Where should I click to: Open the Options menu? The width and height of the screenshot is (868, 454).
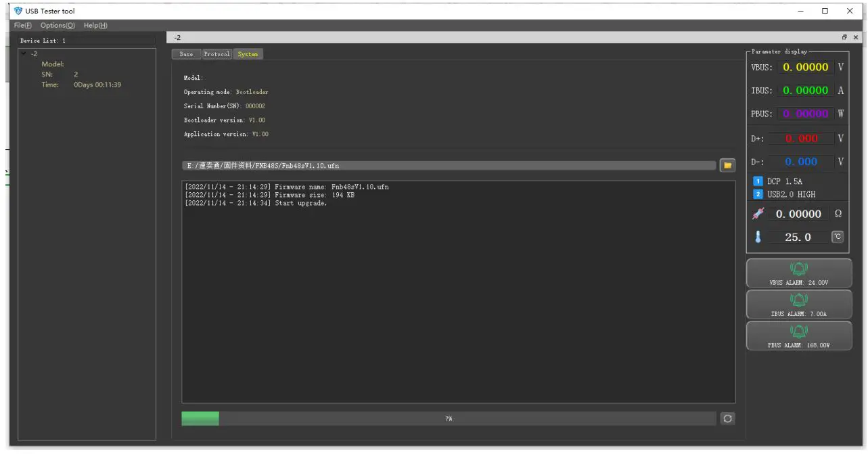pos(58,26)
